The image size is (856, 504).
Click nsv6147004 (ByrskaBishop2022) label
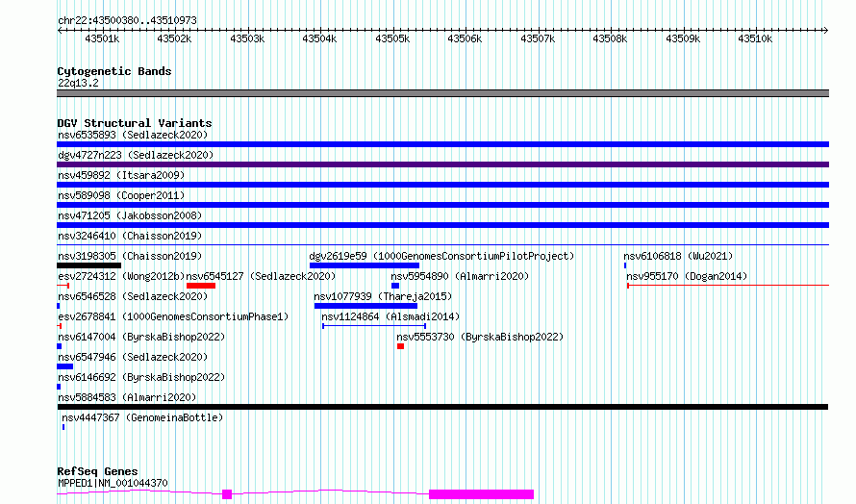coord(141,337)
